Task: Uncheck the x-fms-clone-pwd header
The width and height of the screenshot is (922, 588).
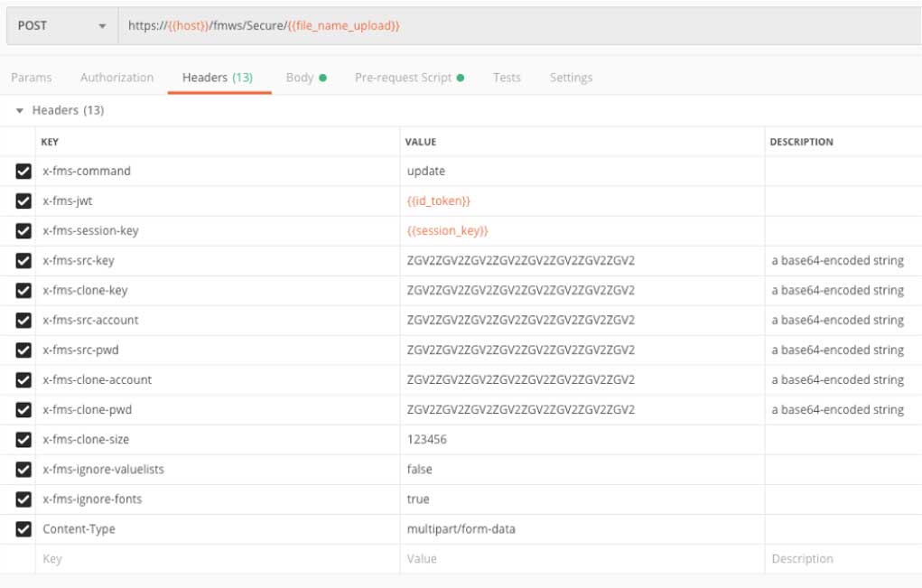Action: [23, 410]
